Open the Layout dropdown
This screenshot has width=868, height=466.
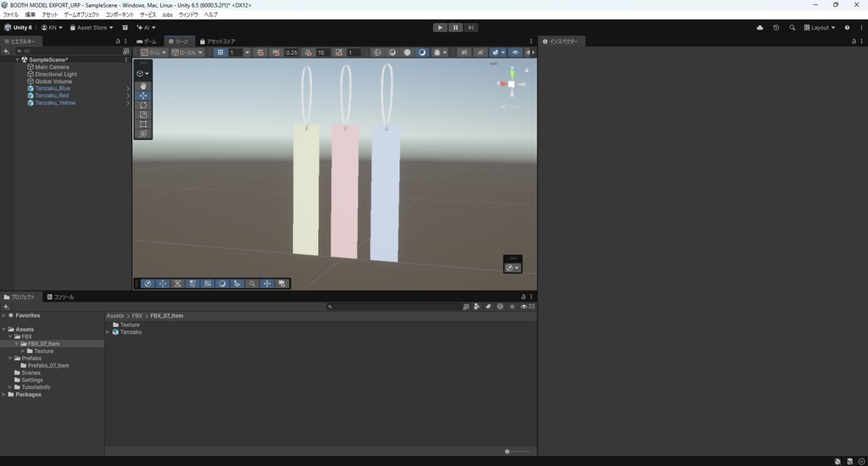click(820, 28)
